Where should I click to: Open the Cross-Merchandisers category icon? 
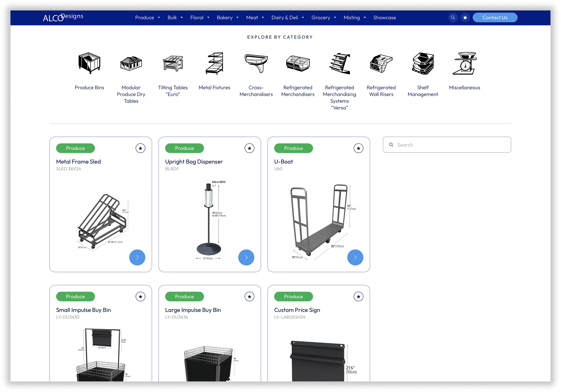(x=256, y=63)
